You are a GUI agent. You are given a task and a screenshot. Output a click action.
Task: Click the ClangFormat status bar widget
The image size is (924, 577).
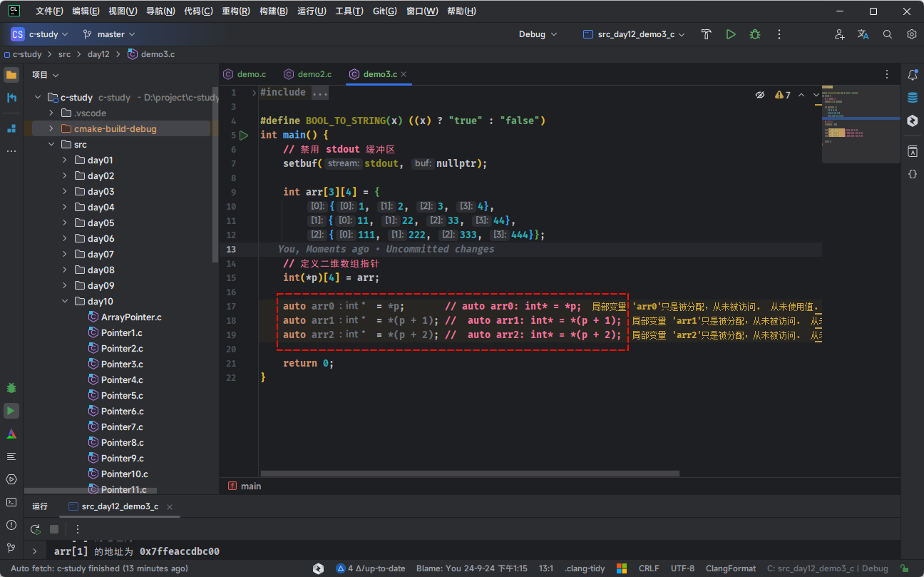click(x=730, y=568)
